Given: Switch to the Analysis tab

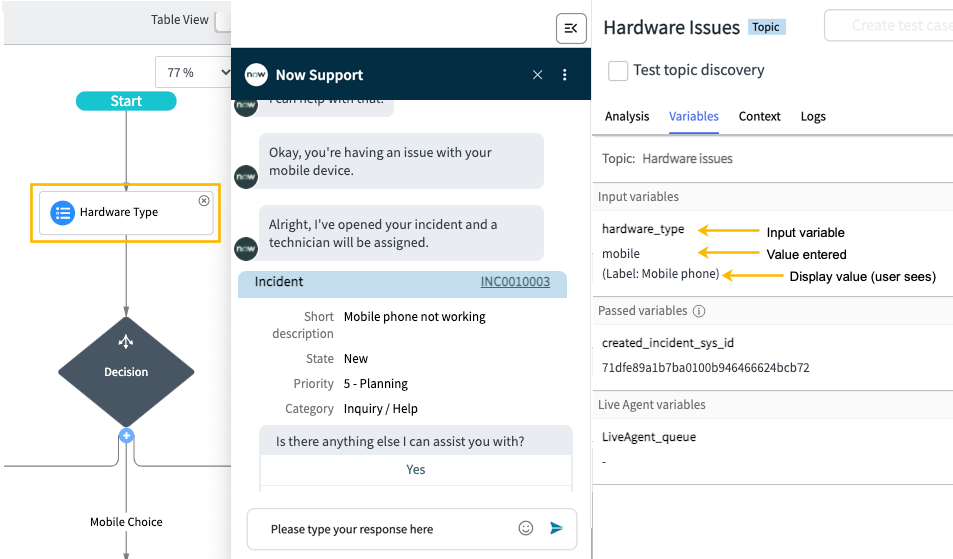Looking at the screenshot, I should coord(627,116).
